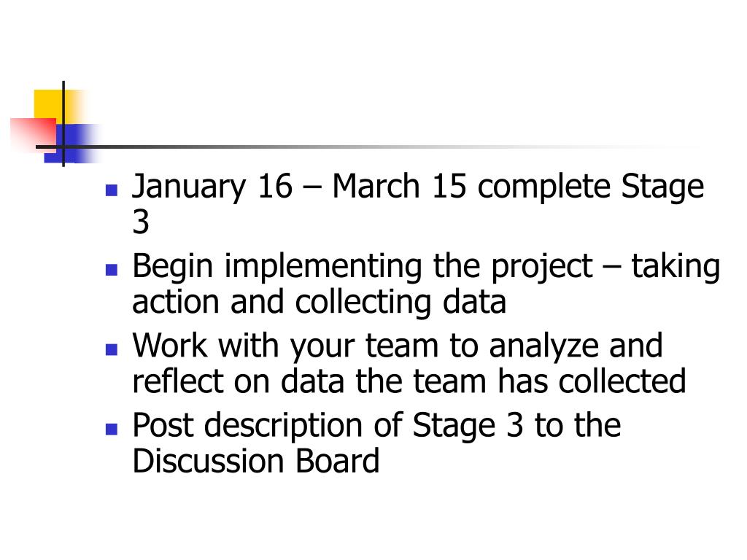
Task: Click the text 'March 15'
Action: (x=399, y=185)
